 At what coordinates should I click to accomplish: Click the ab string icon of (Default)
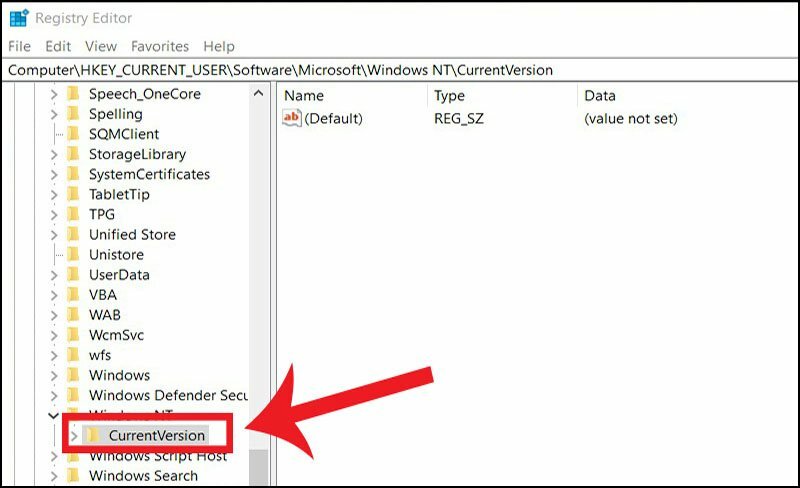pos(291,118)
